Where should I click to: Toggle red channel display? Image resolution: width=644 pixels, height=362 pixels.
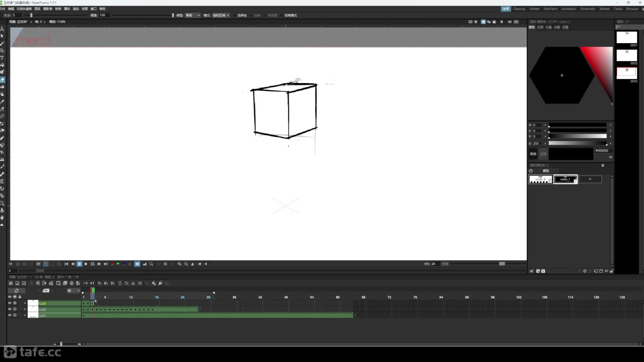pyautogui.click(x=112, y=264)
